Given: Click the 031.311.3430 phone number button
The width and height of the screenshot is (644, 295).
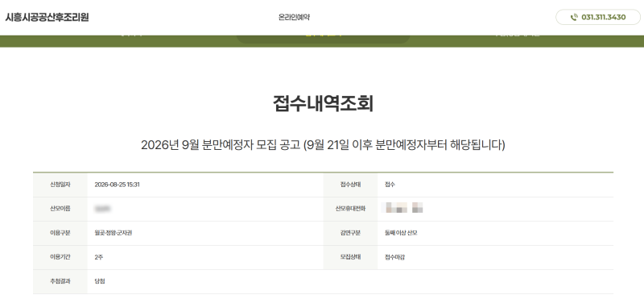Looking at the screenshot, I should click(598, 17).
